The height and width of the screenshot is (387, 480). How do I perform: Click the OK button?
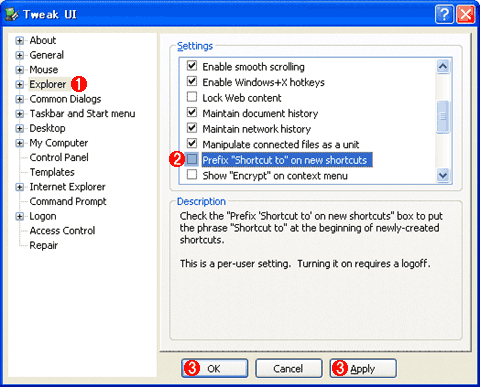tap(215, 368)
